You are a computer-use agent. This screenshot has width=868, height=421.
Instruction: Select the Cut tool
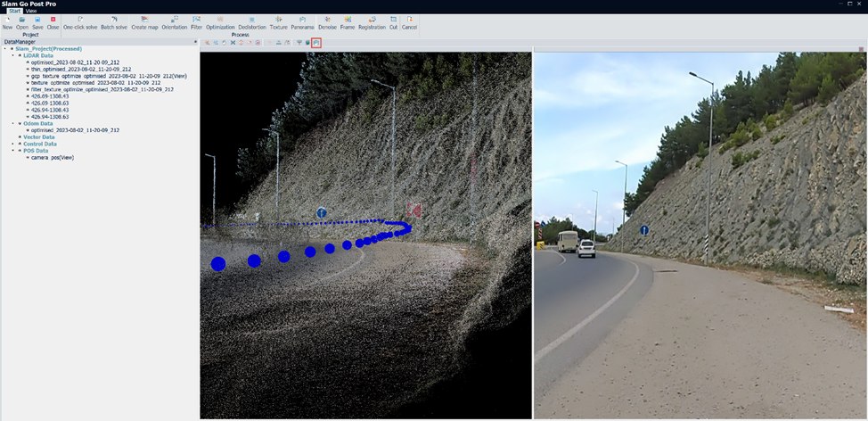tap(393, 22)
